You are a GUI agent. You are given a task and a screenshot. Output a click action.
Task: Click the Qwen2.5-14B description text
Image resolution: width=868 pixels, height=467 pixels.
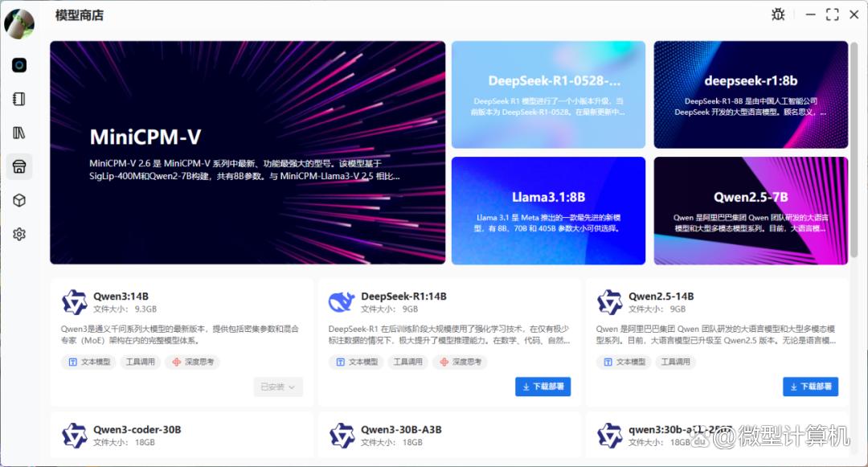tap(716, 334)
